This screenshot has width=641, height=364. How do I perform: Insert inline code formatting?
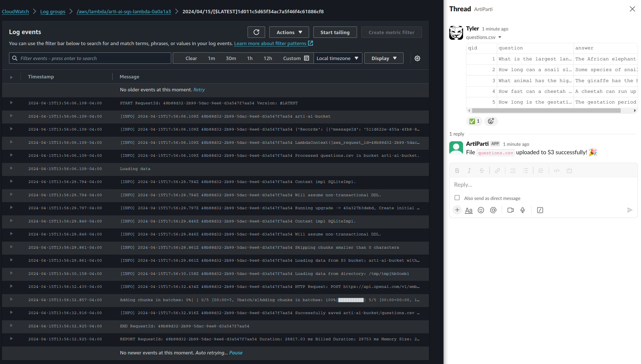click(557, 171)
